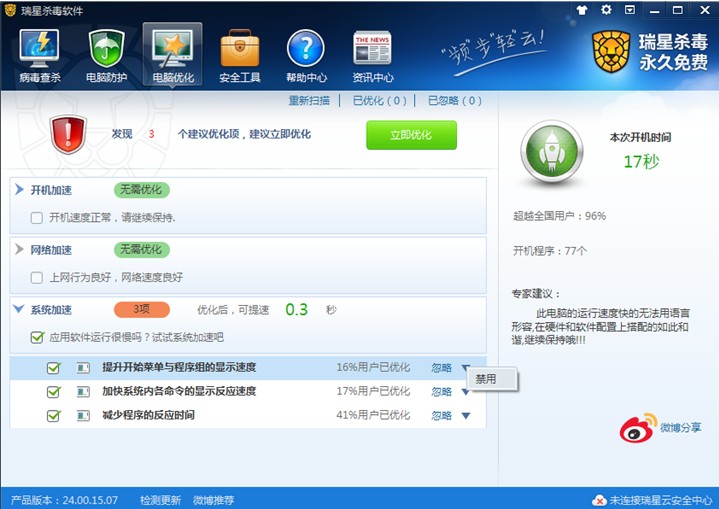Click 超越全国用户：96% text
This screenshot has width=719, height=509.
pyautogui.click(x=559, y=216)
